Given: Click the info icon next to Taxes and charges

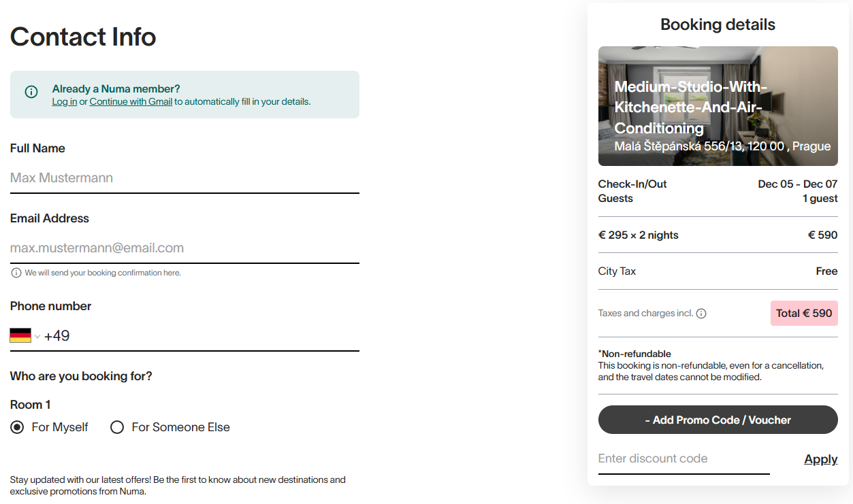Looking at the screenshot, I should pos(701,314).
